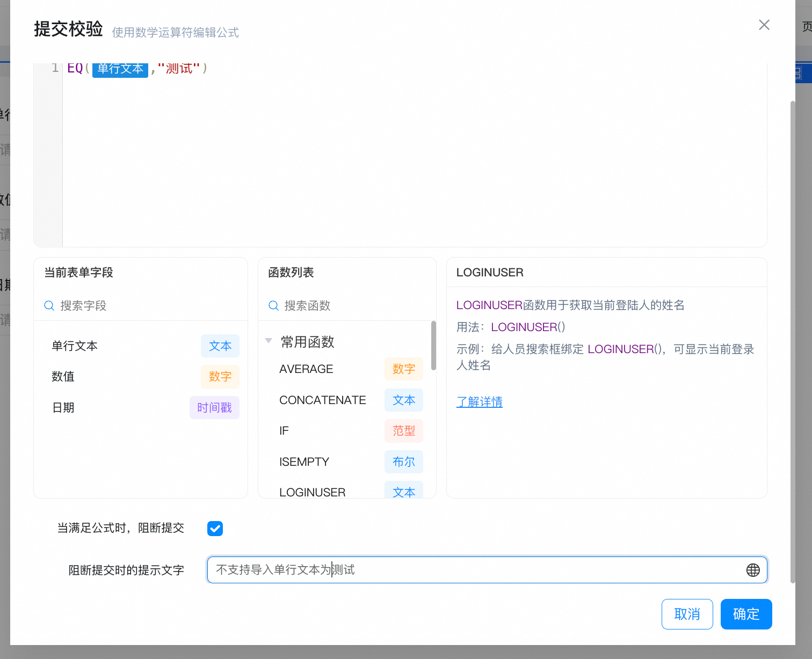Click the 文本 type tag beside 单行文本

click(x=220, y=346)
